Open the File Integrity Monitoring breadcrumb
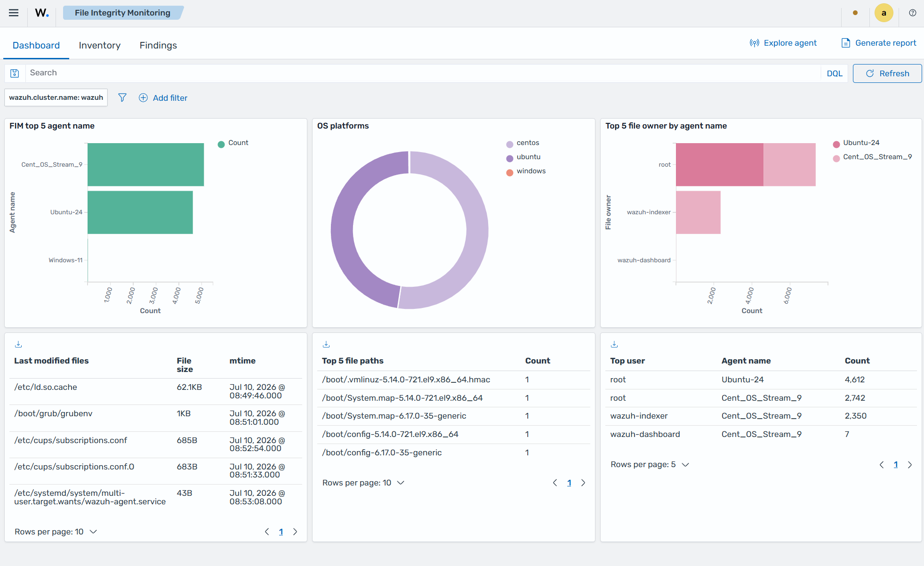Viewport: 924px width, 566px height. 122,13
